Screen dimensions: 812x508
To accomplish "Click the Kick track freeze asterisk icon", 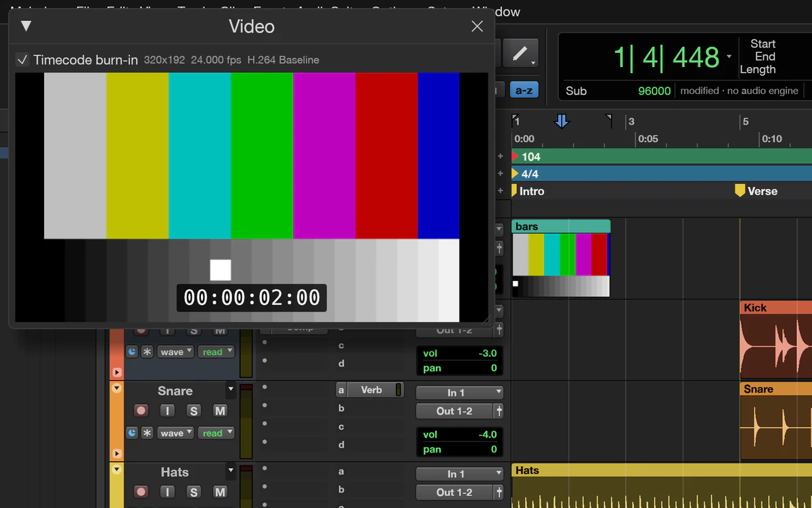I will pyautogui.click(x=147, y=352).
